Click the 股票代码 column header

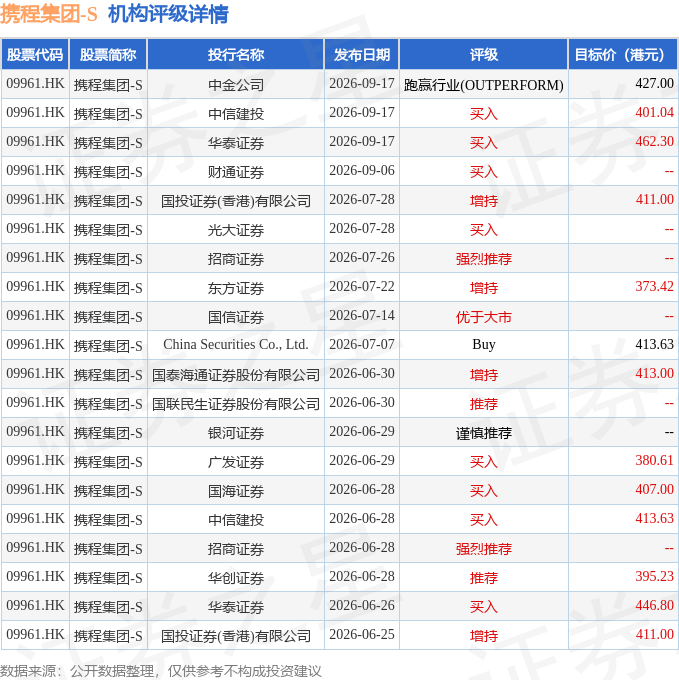[x=35, y=55]
